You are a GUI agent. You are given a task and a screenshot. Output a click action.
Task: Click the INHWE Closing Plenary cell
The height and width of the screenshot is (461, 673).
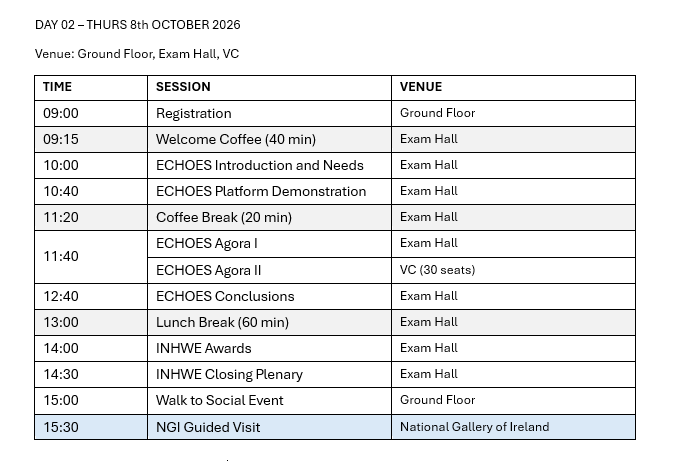[229, 375]
